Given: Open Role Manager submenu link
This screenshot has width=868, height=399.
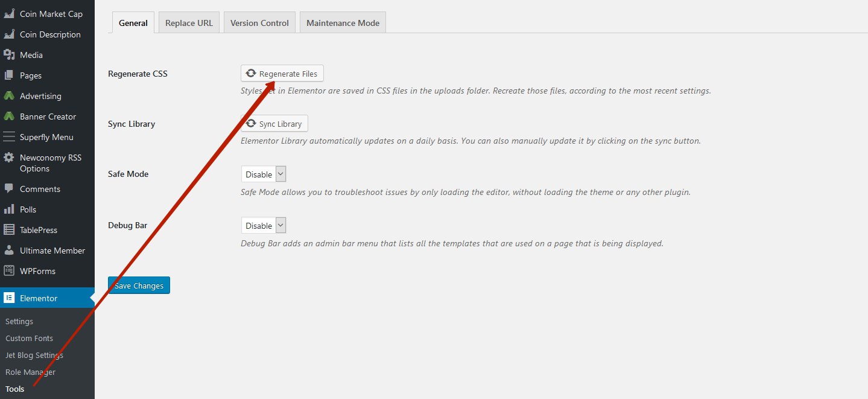Looking at the screenshot, I should point(30,372).
